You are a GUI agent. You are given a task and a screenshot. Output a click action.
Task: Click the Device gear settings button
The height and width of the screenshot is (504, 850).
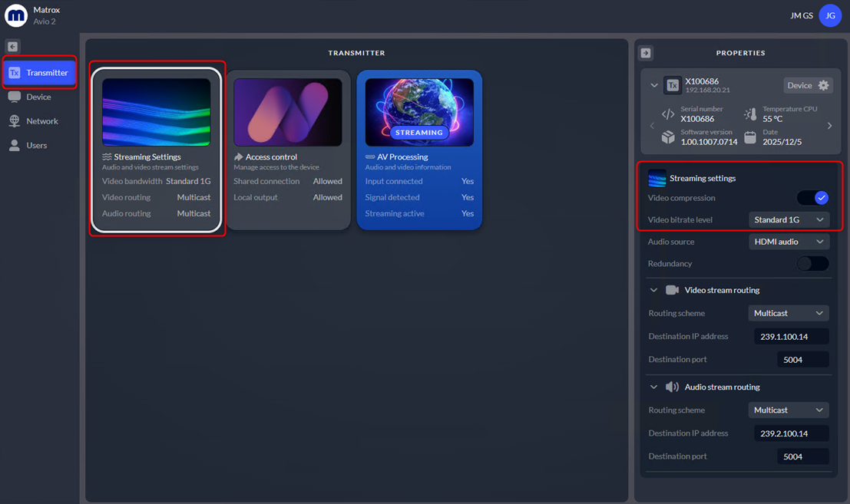click(x=808, y=85)
